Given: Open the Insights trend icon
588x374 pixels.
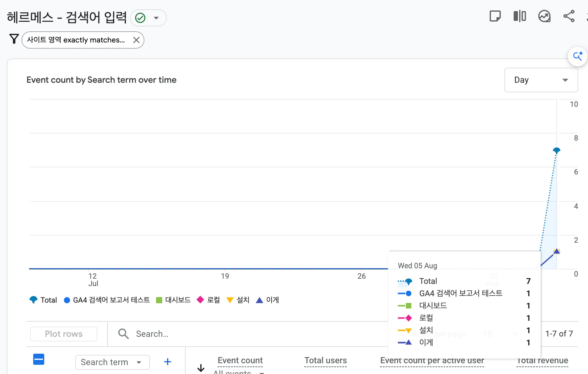Looking at the screenshot, I should (x=544, y=16).
